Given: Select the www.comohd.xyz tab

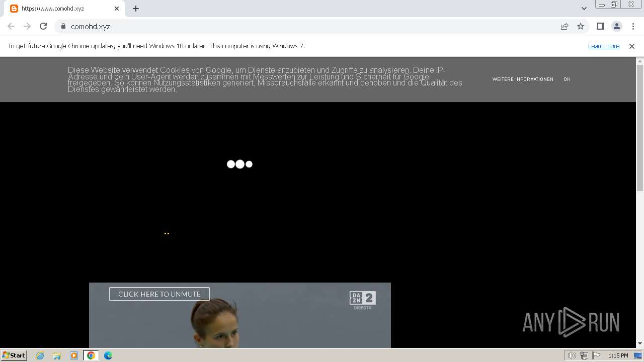Looking at the screenshot, I should point(64,9).
